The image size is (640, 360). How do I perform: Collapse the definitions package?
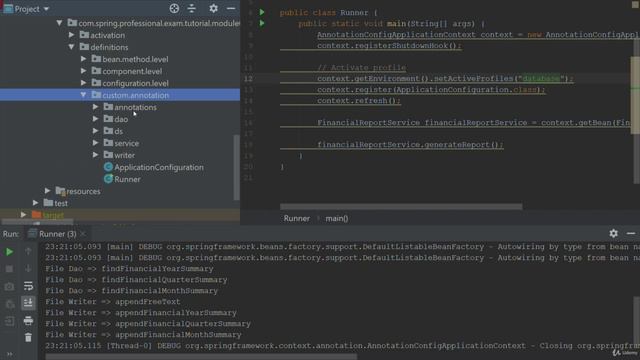[71, 47]
